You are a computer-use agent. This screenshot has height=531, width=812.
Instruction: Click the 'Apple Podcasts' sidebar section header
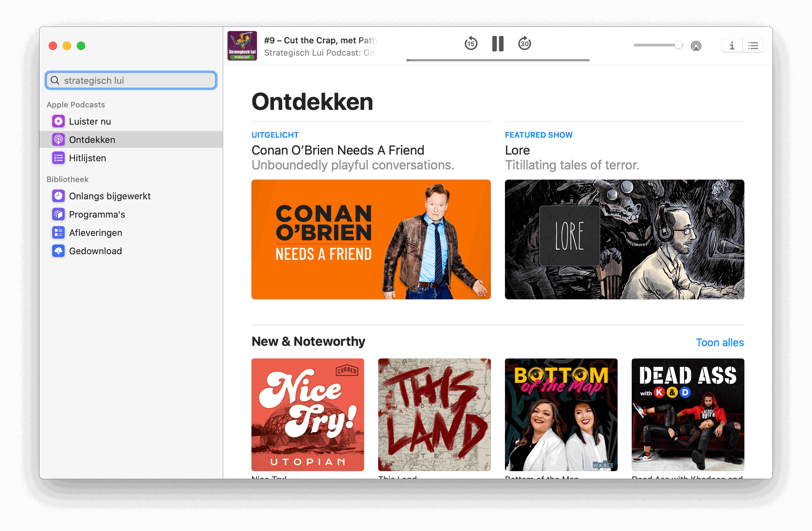pos(76,105)
